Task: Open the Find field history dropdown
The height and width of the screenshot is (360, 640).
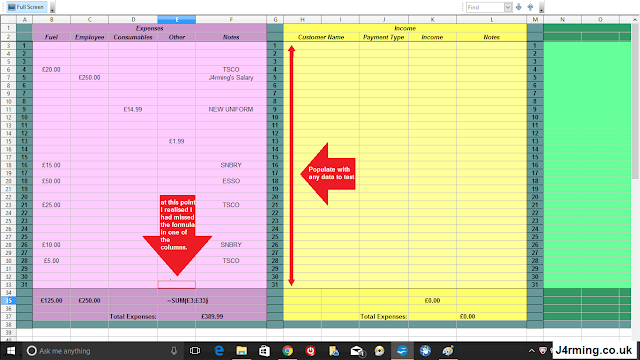Action: coord(508,7)
